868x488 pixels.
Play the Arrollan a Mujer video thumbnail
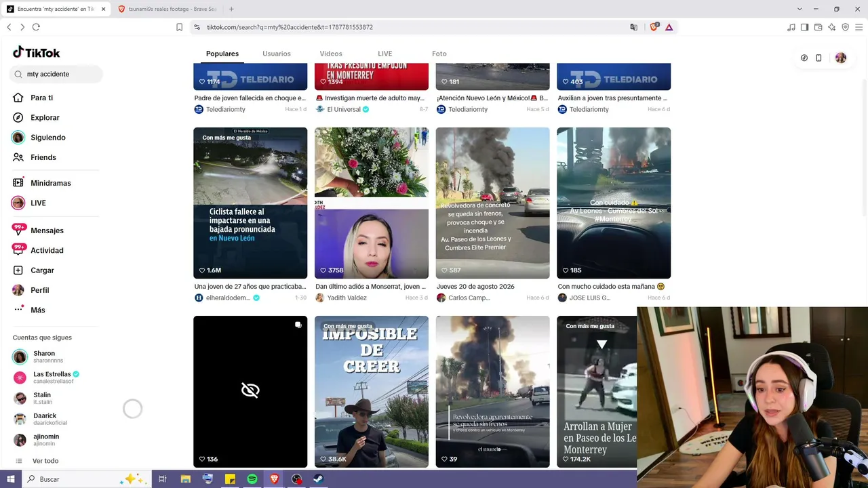pos(597,392)
